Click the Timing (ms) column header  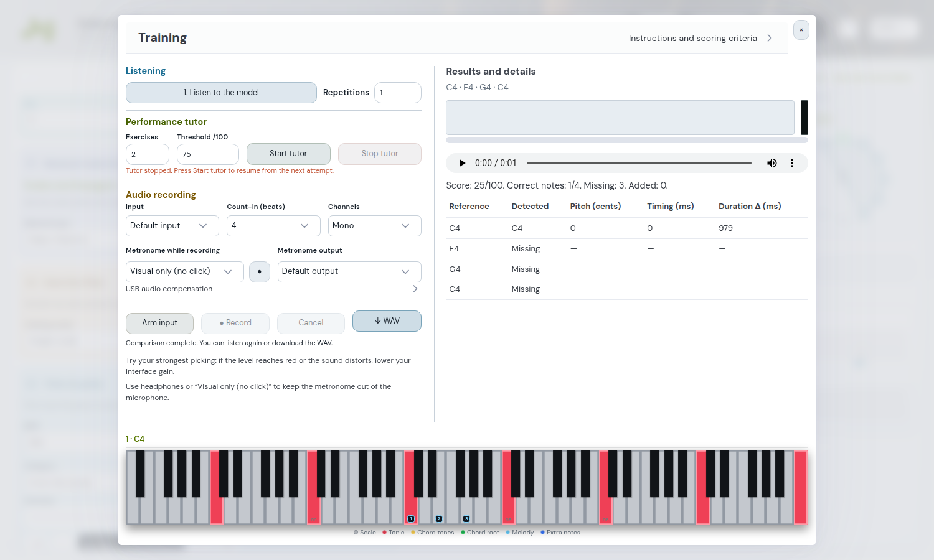671,207
